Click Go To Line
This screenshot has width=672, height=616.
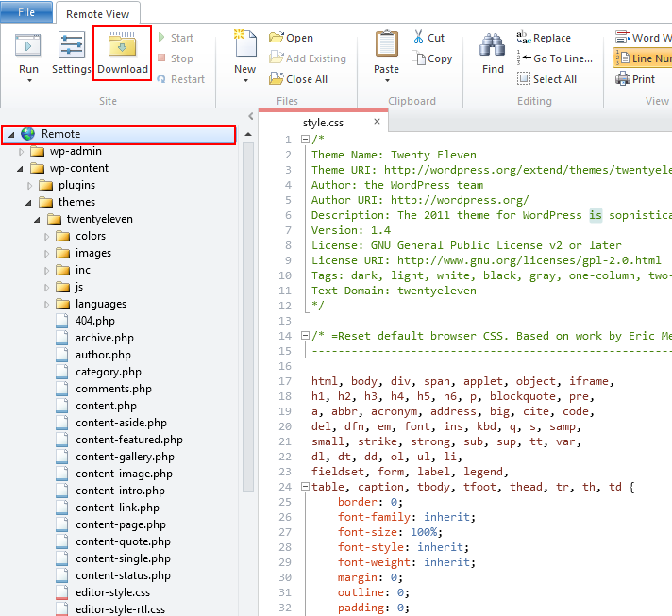(555, 58)
